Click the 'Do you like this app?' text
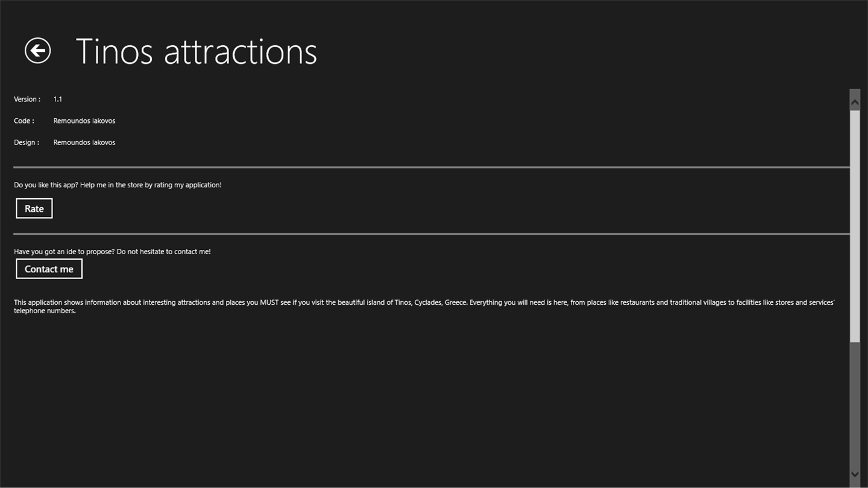This screenshot has width=868, height=488. coord(118,185)
